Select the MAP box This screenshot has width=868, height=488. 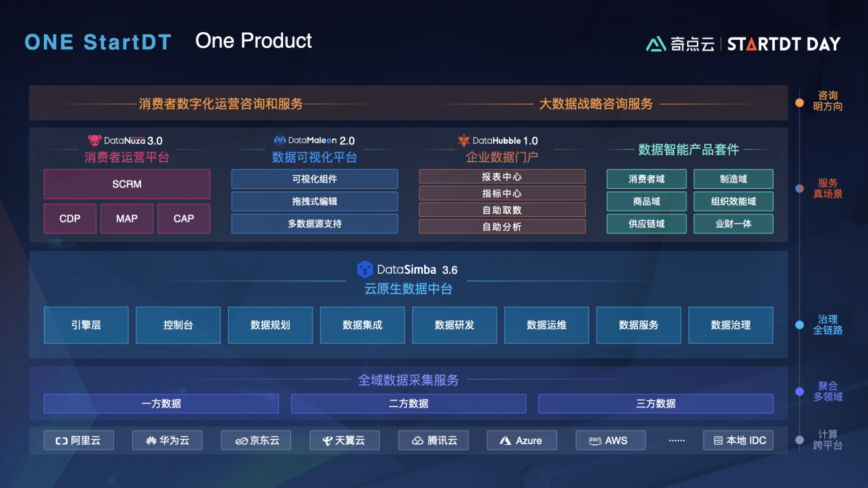pos(127,218)
